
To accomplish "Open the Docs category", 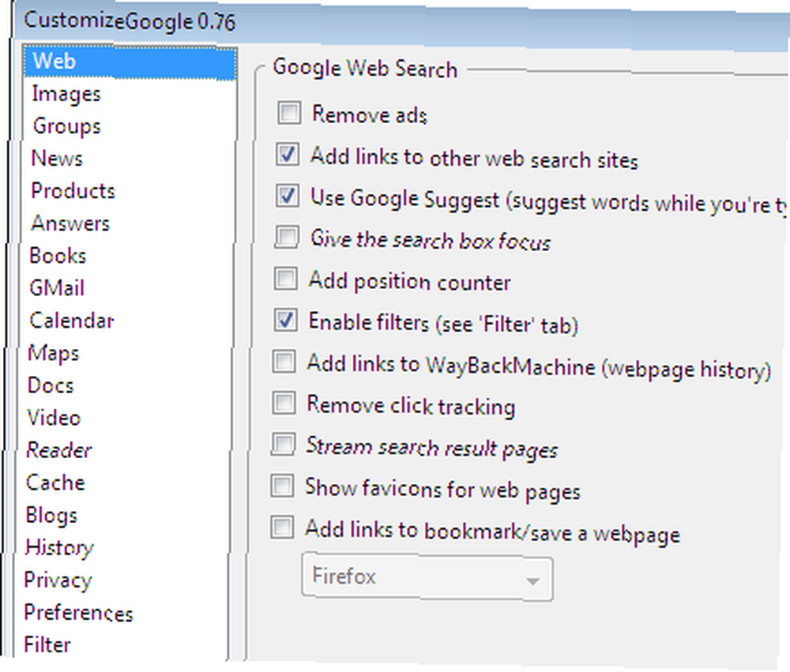I will [x=51, y=385].
